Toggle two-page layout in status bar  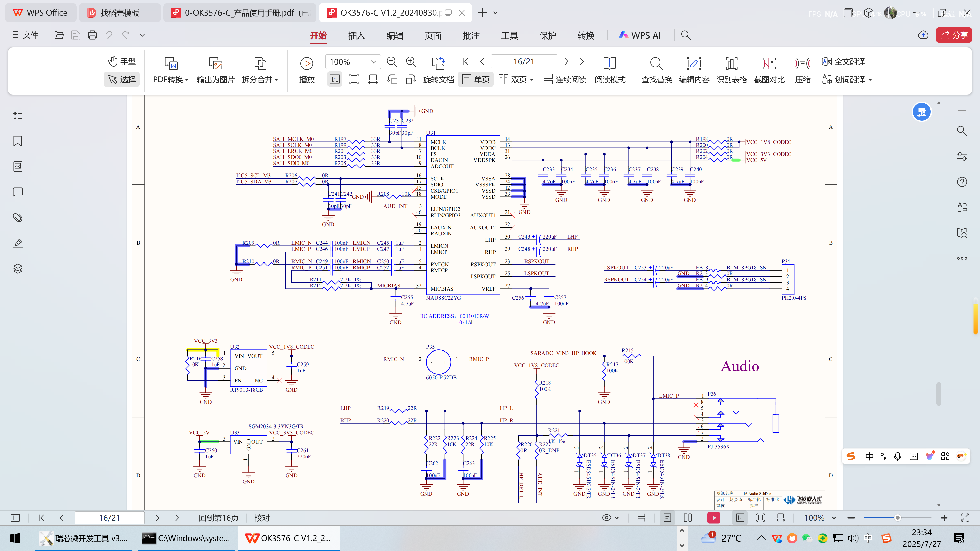(x=688, y=518)
